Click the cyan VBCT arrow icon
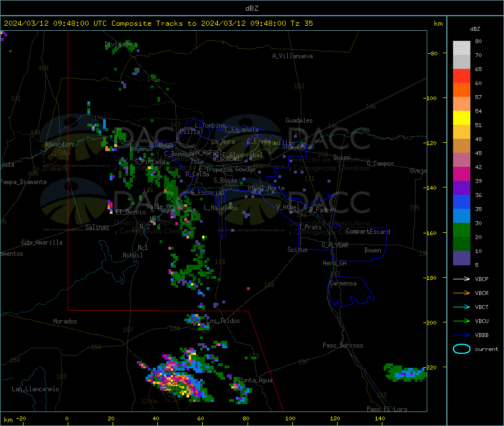The height and width of the screenshot is (426, 504). (x=461, y=307)
